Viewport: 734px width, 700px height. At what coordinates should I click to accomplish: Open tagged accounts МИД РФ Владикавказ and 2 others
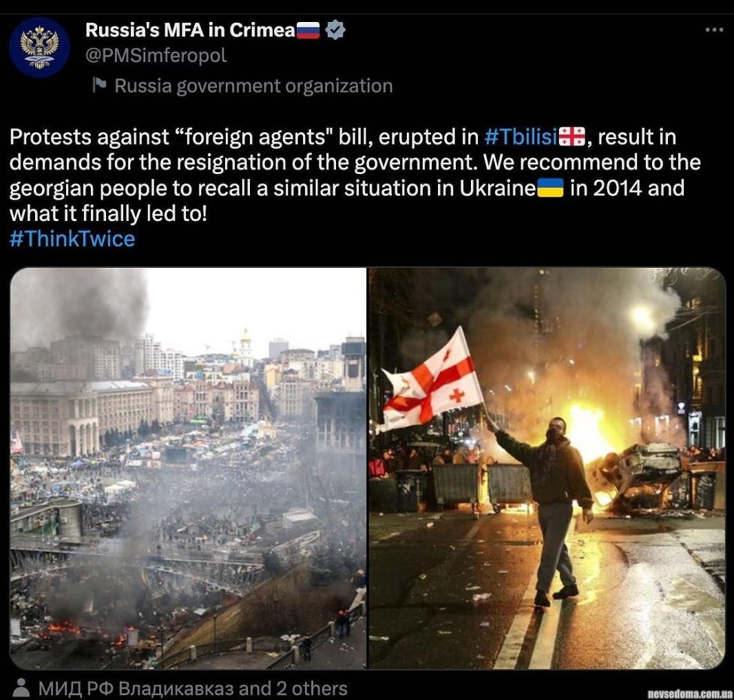[x=193, y=689]
